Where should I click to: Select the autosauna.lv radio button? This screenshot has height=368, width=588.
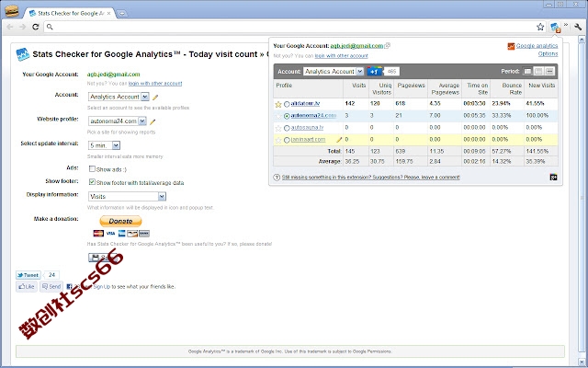287,128
